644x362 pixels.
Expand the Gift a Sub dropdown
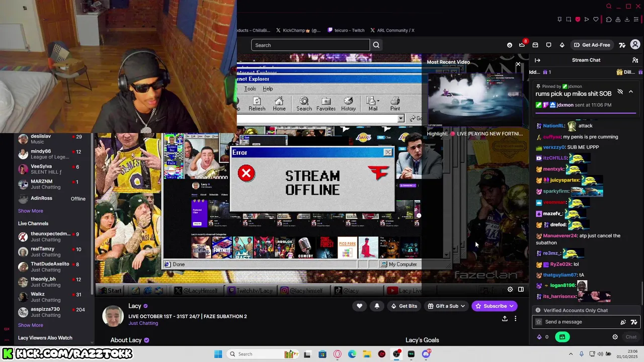click(x=446, y=306)
